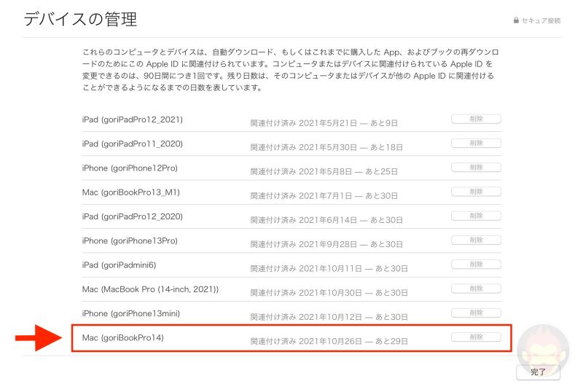Remove the iPad goriPadPro12_2020 device
The width and height of the screenshot is (583, 392).
coord(476,216)
